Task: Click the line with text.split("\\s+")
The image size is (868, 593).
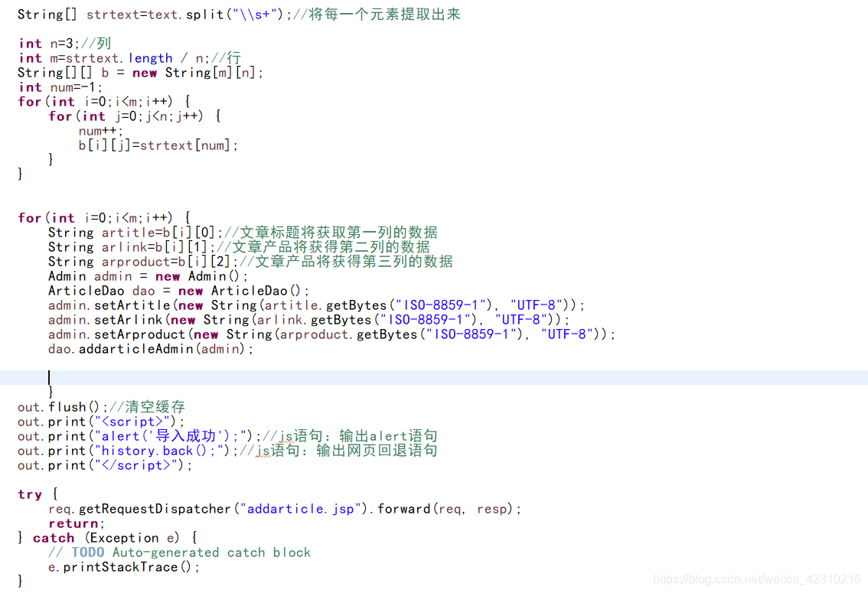Action: coord(239,15)
